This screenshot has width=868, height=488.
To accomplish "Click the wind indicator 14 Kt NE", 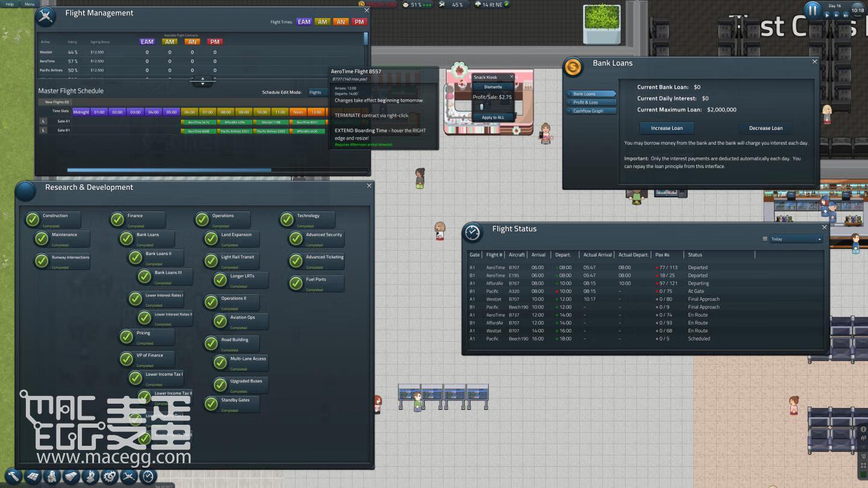I will (492, 4).
